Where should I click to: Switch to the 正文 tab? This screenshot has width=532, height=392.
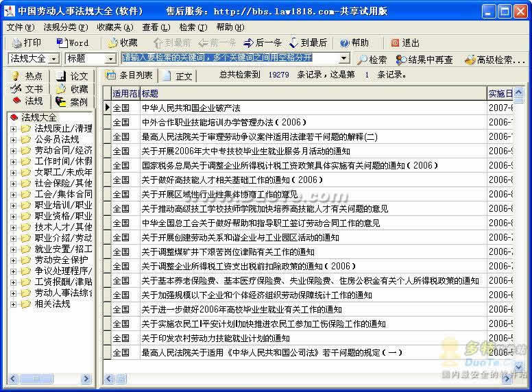click(178, 76)
